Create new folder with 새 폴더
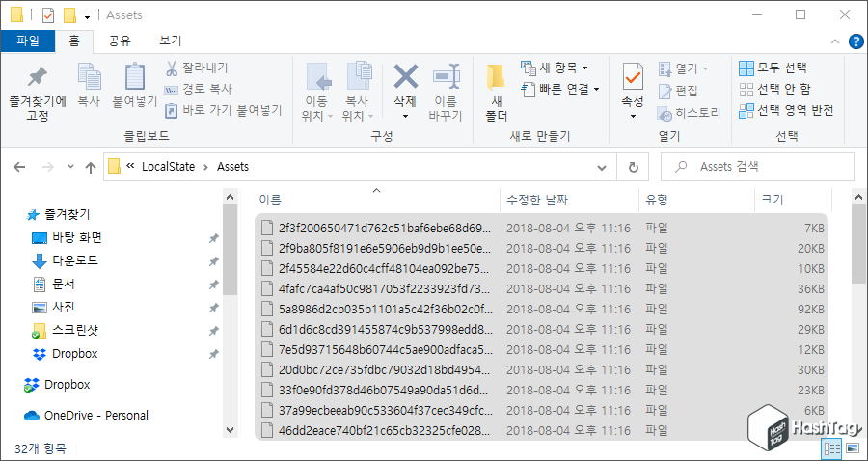Screen dimensions: 868x461 click(496, 92)
